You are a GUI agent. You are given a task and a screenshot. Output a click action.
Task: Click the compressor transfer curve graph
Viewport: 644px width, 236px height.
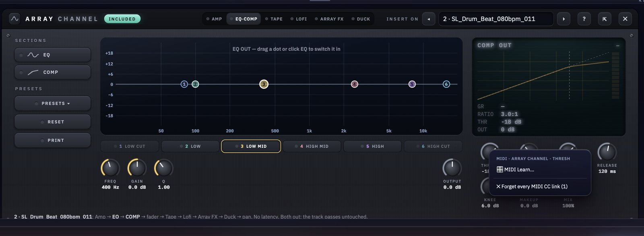[x=543, y=76]
